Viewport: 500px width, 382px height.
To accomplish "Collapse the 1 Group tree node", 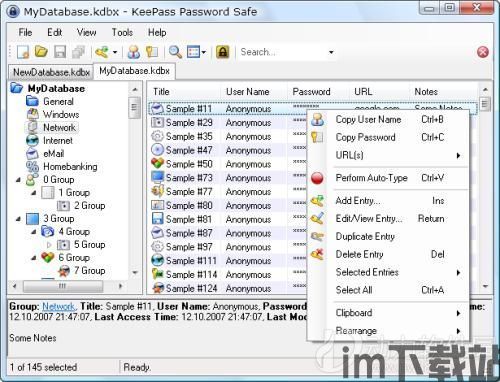I will click(x=34, y=193).
